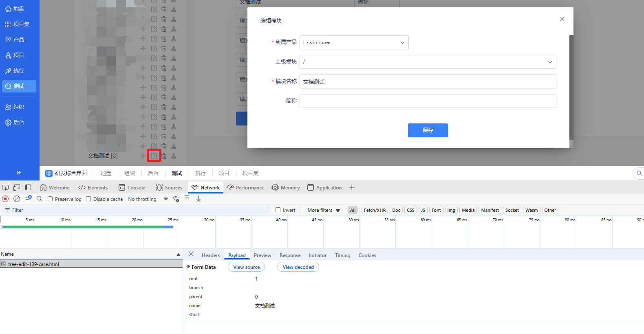This screenshot has width=644, height=334.
Task: Stop recording network log
Action: point(5,199)
